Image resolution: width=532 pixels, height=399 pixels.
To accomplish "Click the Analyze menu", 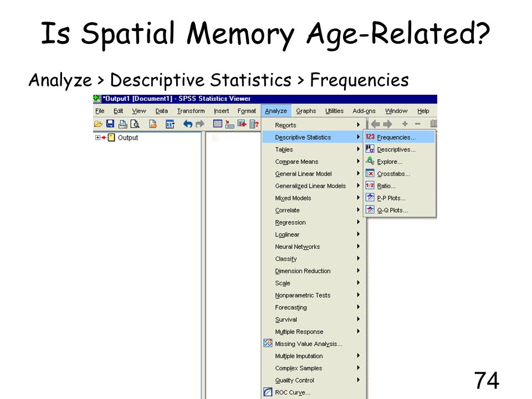I will coord(276,111).
